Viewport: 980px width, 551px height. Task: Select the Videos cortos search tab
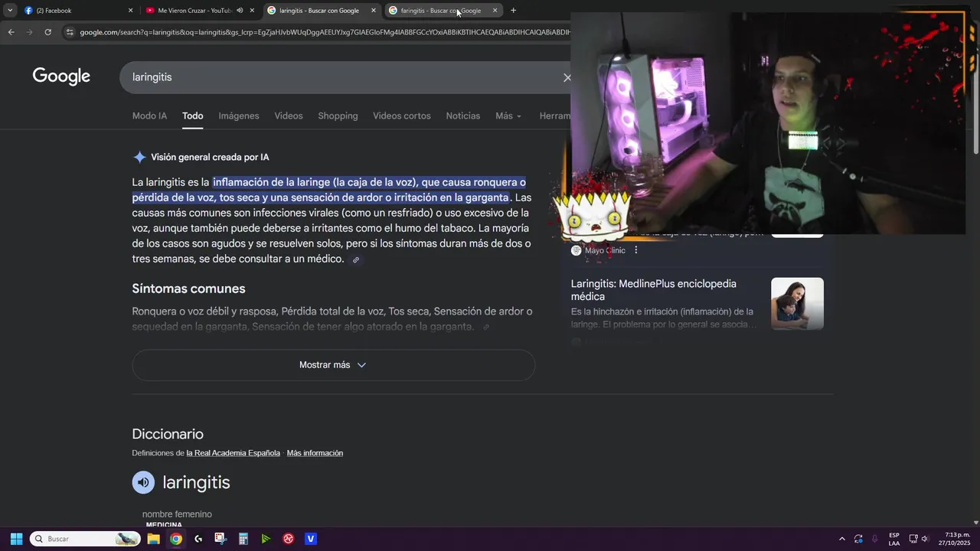click(402, 116)
